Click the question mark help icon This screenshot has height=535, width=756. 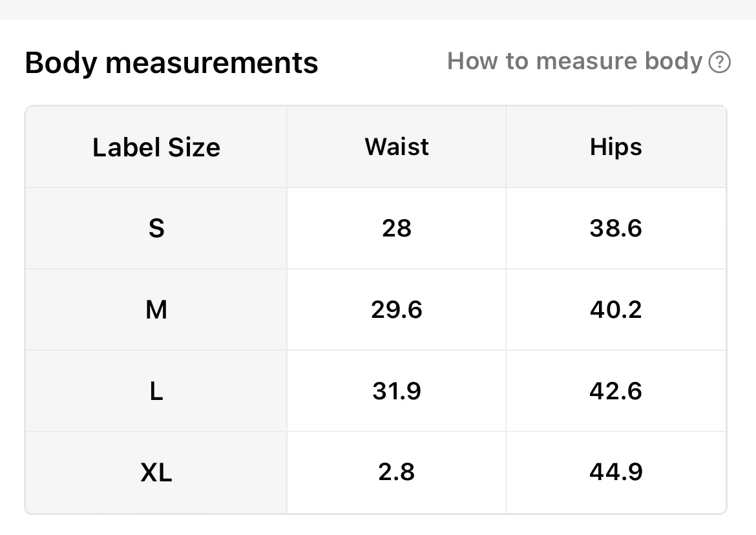pyautogui.click(x=719, y=62)
